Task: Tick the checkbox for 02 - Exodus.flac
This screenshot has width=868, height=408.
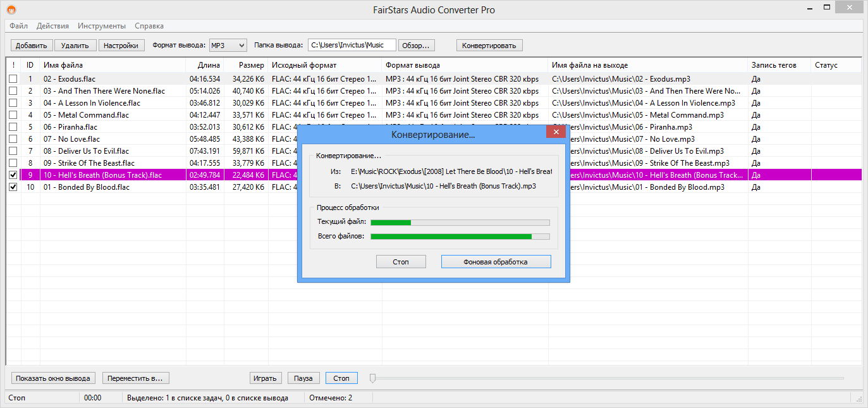Action: [x=13, y=79]
